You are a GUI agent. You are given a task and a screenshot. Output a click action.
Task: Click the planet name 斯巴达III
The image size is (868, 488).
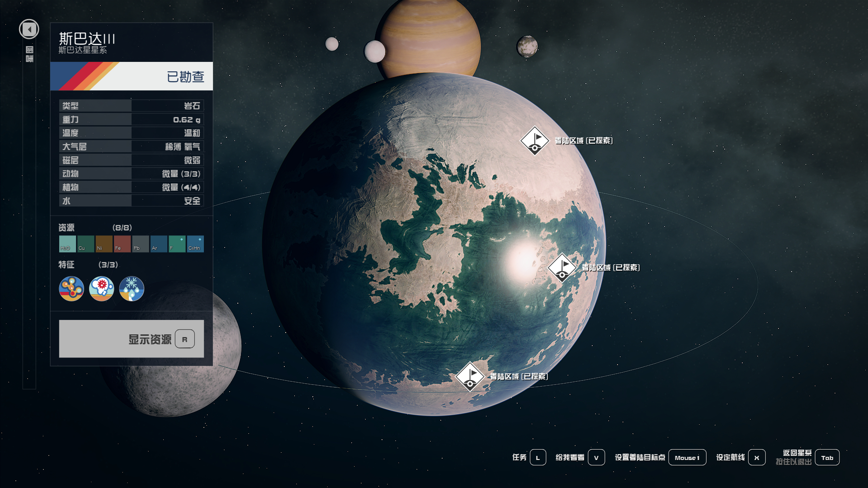[x=87, y=38]
